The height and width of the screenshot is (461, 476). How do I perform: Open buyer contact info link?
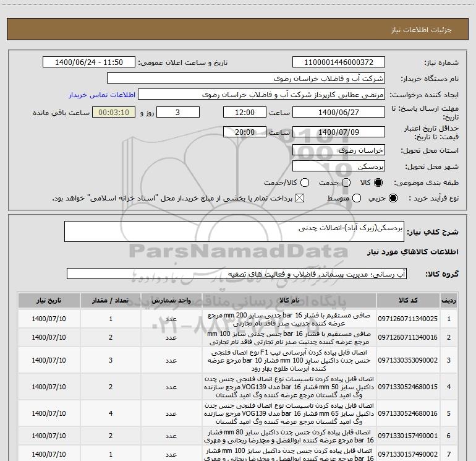tap(102, 95)
